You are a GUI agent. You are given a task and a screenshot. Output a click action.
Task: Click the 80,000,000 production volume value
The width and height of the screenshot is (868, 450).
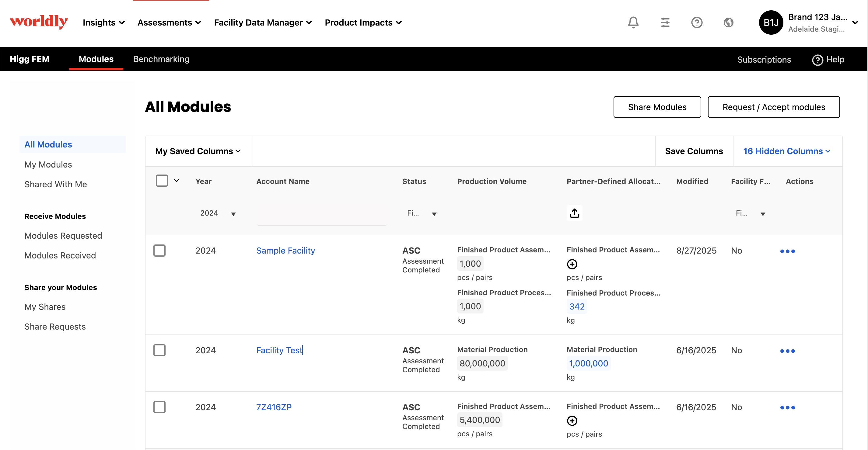coord(482,364)
